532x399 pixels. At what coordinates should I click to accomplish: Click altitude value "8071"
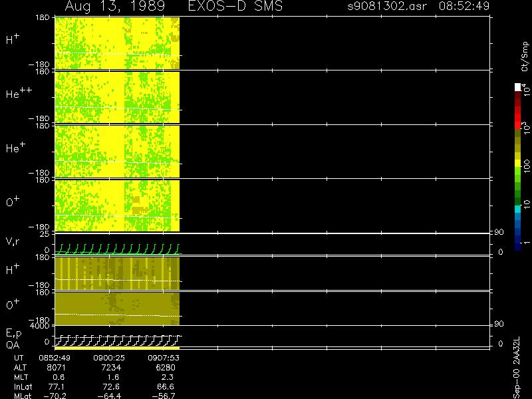tap(55, 368)
